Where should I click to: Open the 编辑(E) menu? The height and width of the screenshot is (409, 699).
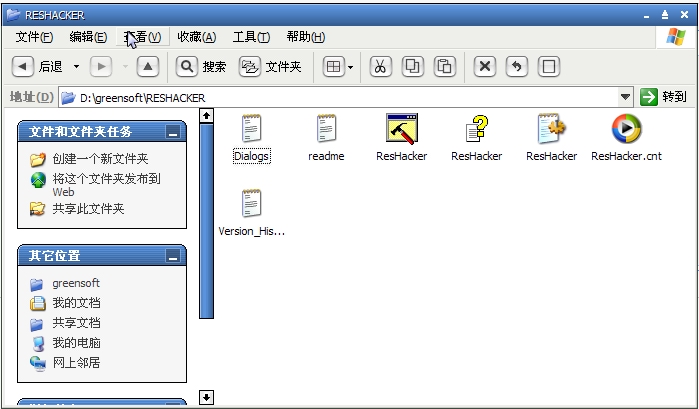88,37
